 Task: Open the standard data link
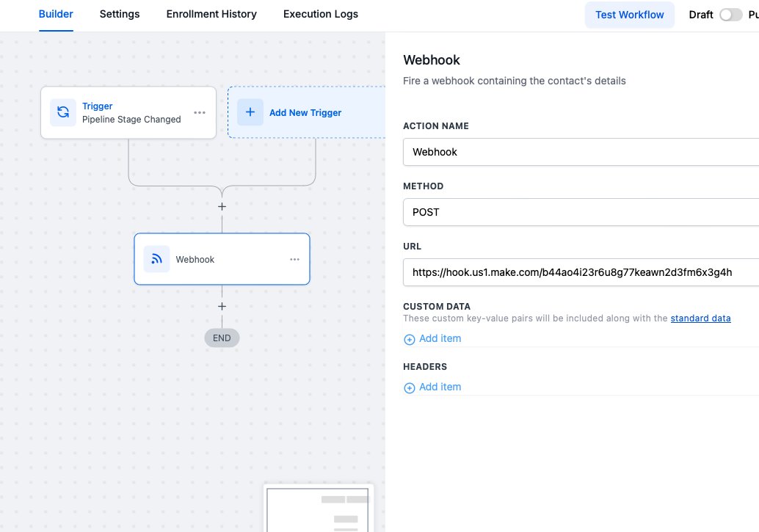700,318
